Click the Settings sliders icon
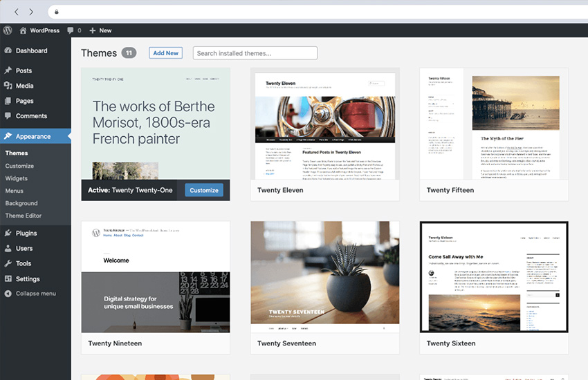Screen dimensions: 588x380 tap(8, 278)
